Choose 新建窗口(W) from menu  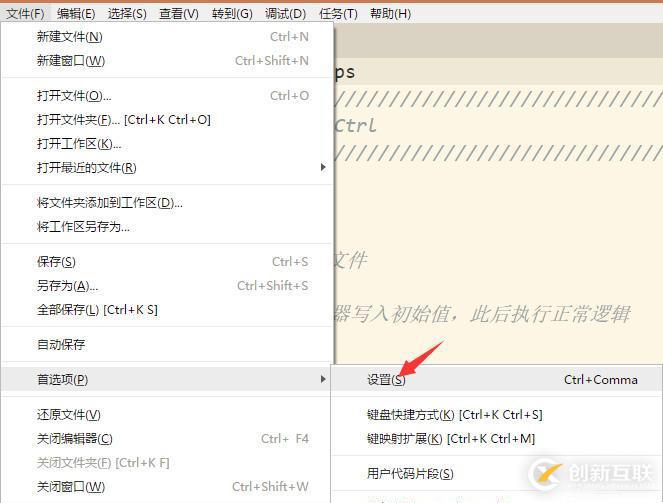point(167,61)
